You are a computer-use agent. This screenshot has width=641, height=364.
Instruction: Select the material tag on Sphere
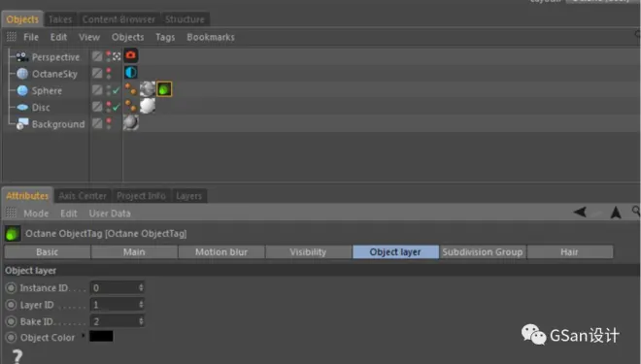[148, 89]
